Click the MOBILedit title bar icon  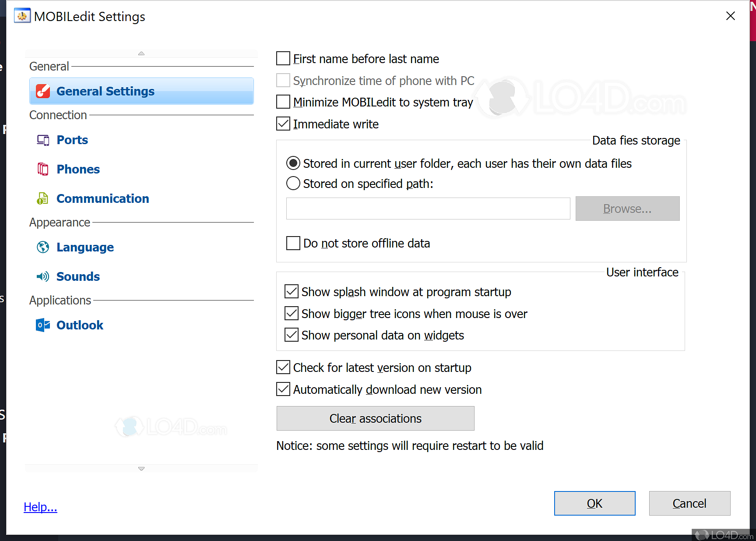(x=22, y=16)
